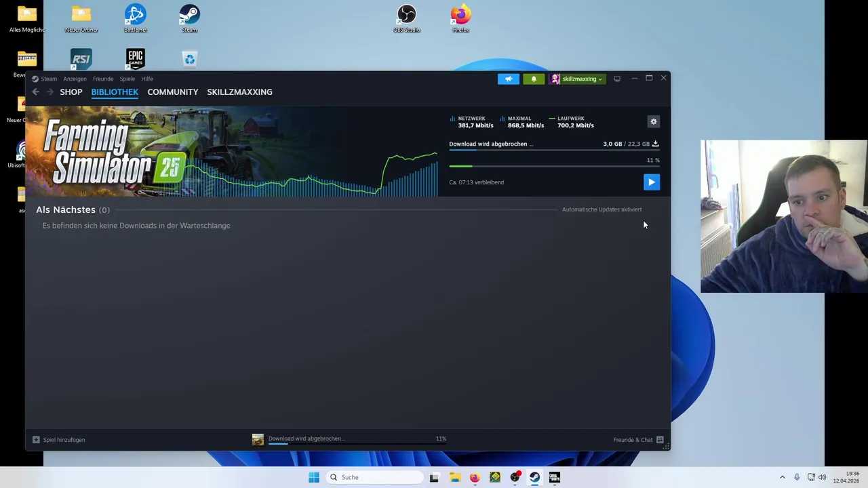Select the Recycle Bin desktop icon

pyautogui.click(x=189, y=59)
